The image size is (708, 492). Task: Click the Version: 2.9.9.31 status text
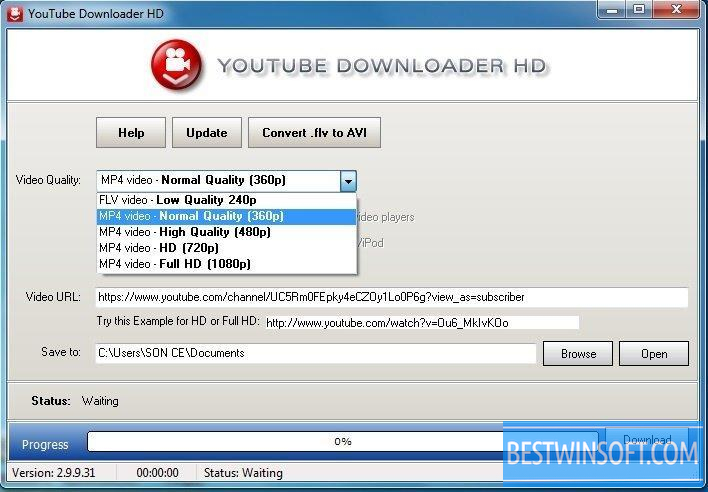pyautogui.click(x=54, y=473)
